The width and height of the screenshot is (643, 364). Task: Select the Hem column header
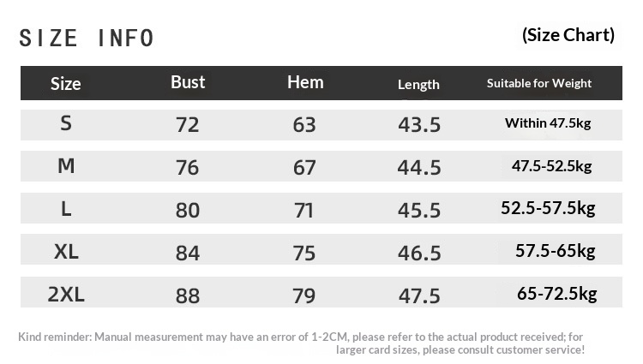point(305,82)
